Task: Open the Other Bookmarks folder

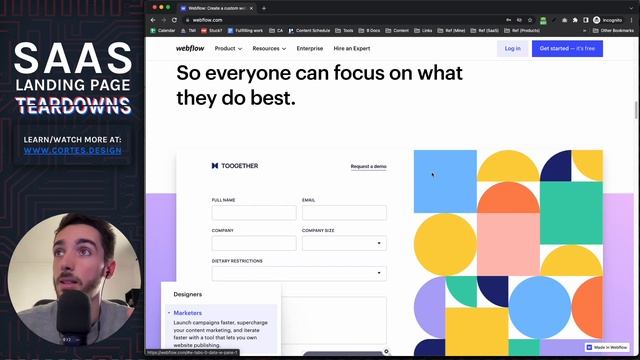Action: (613, 31)
